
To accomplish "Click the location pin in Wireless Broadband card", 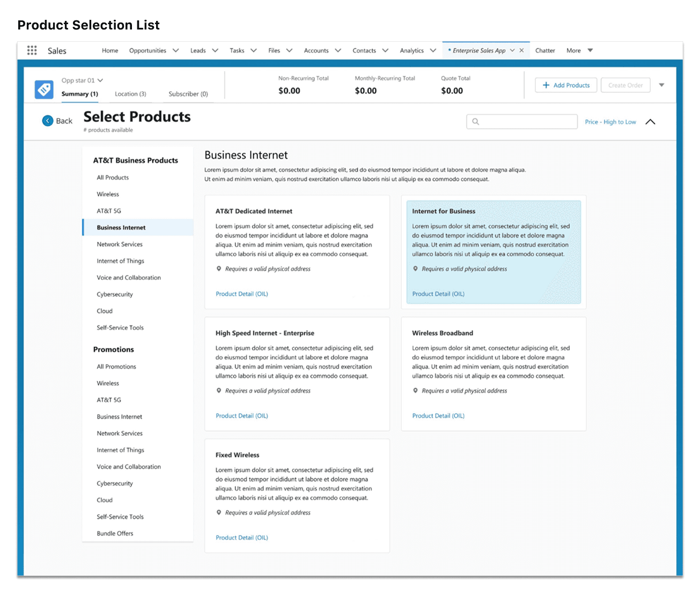I will click(415, 390).
